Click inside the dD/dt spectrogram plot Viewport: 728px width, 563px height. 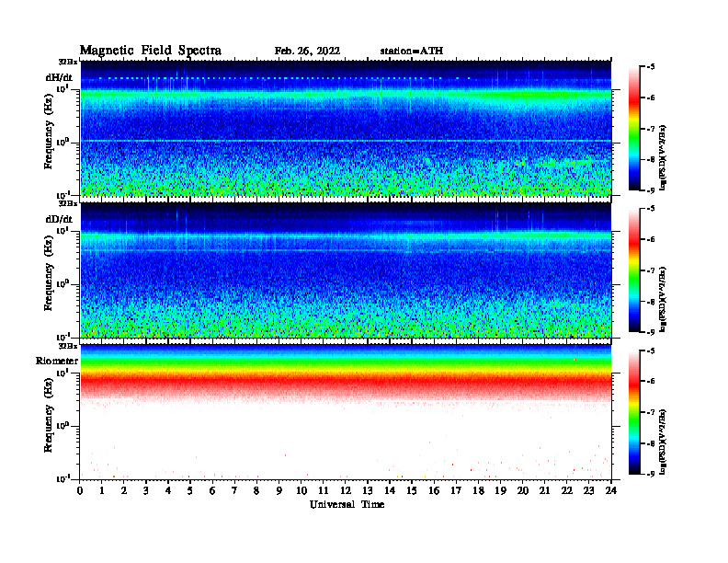pyautogui.click(x=346, y=270)
